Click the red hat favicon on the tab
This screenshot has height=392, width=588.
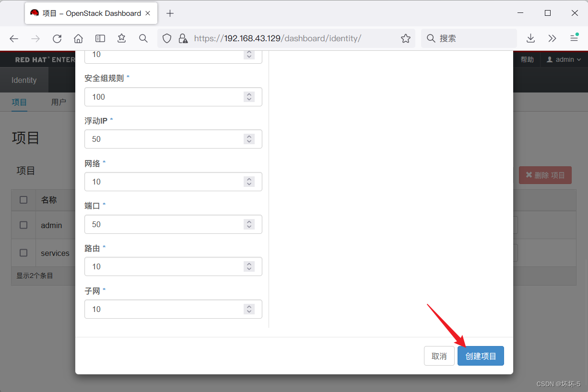pyautogui.click(x=35, y=13)
